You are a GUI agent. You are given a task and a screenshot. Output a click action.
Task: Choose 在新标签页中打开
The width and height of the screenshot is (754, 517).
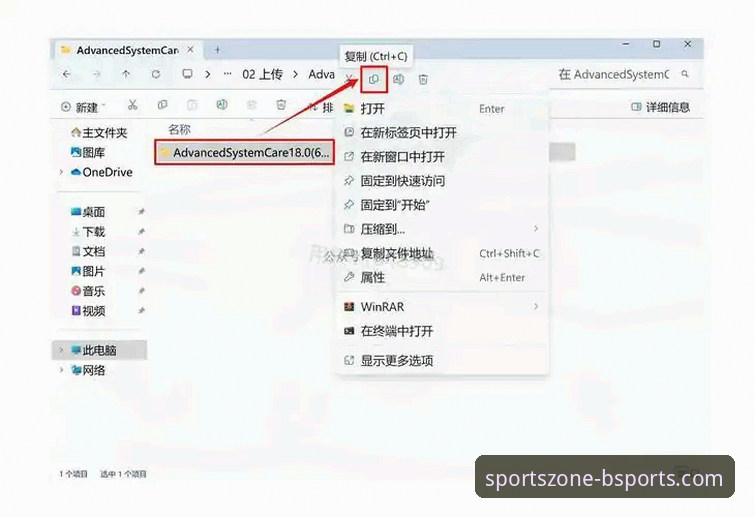pos(443,132)
